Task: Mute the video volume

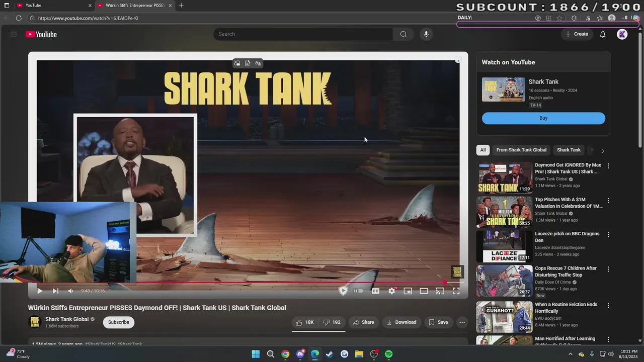Action: 71,291
